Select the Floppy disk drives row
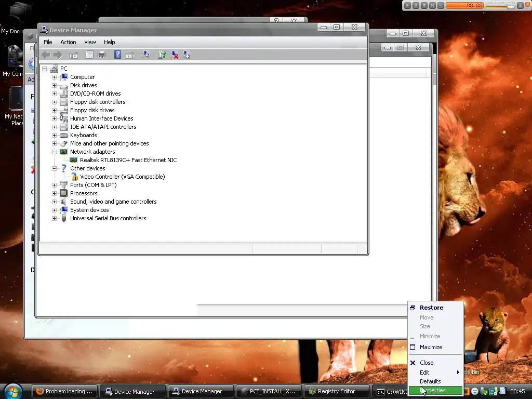This screenshot has width=532, height=399. [x=92, y=110]
